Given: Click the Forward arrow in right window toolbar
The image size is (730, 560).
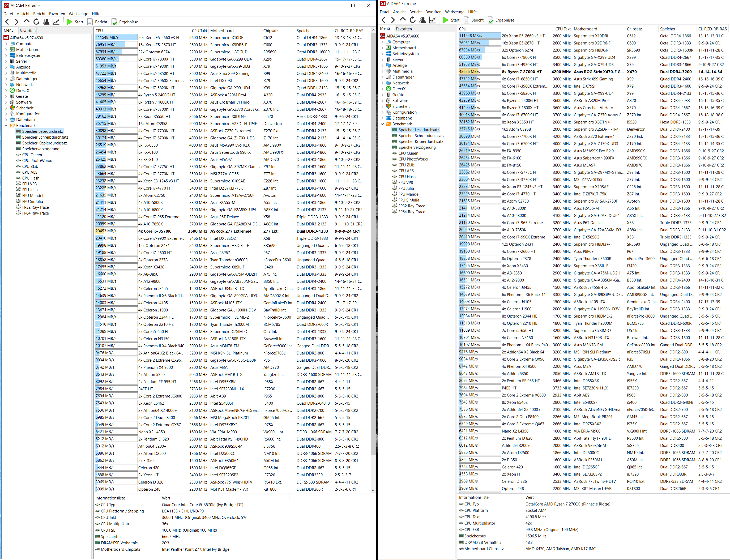Looking at the screenshot, I should point(393,20).
